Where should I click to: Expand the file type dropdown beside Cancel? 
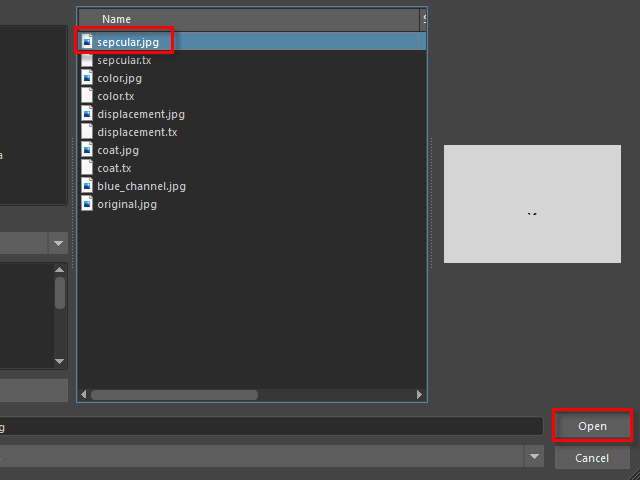click(535, 457)
